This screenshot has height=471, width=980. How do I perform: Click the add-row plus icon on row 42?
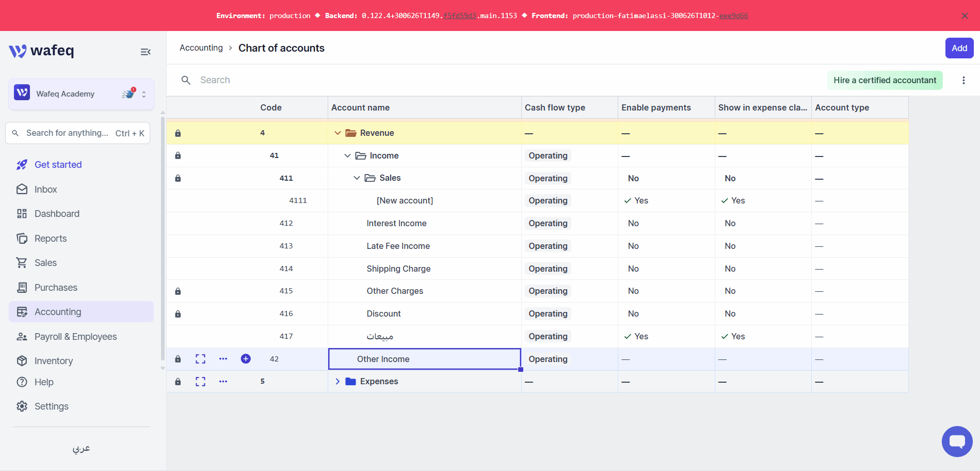click(246, 359)
